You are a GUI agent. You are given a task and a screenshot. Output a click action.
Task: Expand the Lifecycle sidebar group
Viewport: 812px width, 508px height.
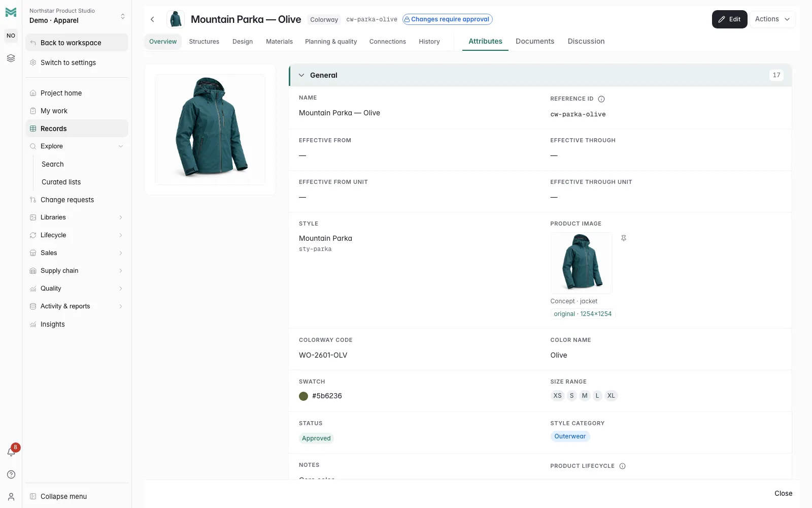pos(77,235)
